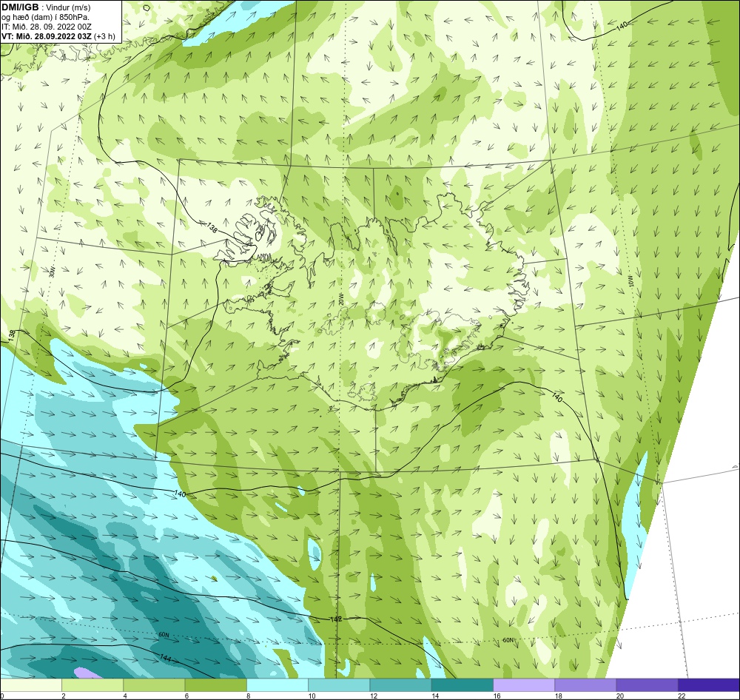740x700 pixels.
Task: Click the "142" height contour label
Action: pos(335,619)
